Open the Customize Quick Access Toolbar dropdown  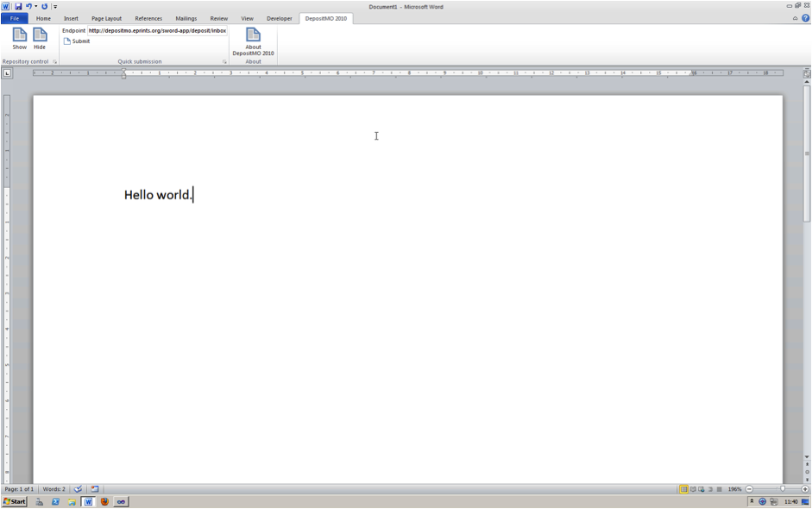pyautogui.click(x=55, y=7)
